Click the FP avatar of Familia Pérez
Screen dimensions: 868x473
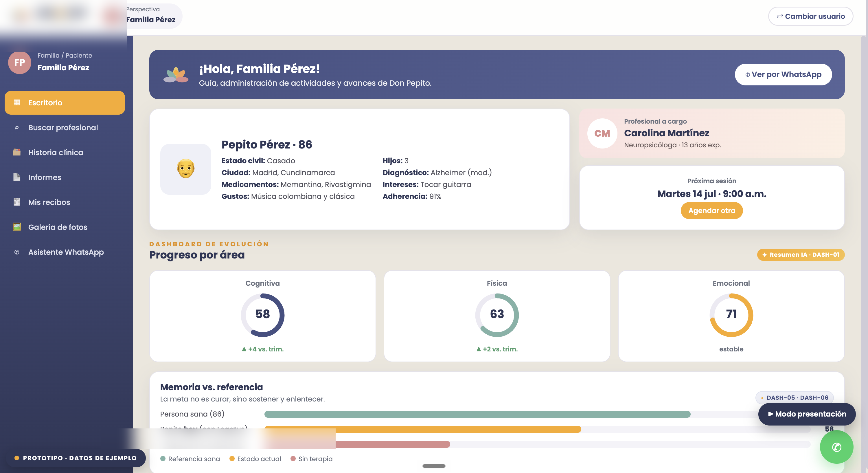(20, 62)
